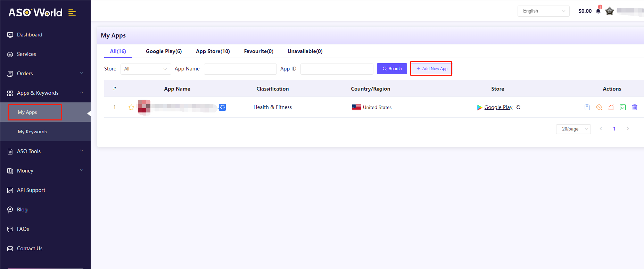The width and height of the screenshot is (644, 269).
Task: Click the red ranking chart action icon
Action: [x=611, y=107]
